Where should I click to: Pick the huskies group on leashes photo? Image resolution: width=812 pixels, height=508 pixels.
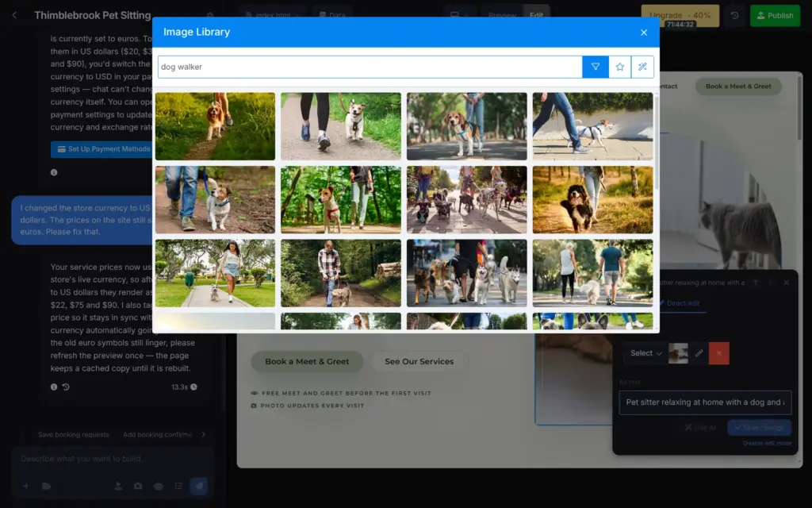[466, 273]
